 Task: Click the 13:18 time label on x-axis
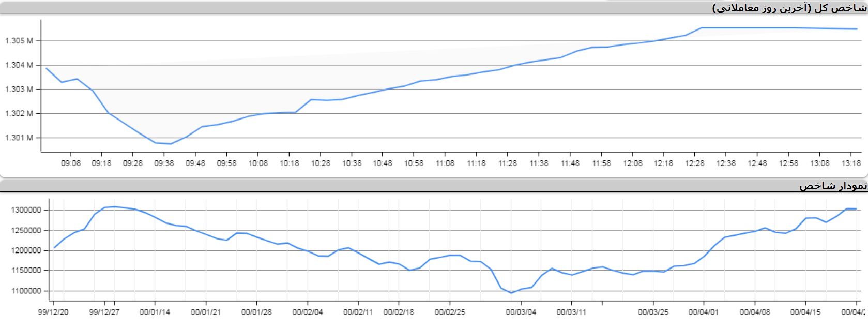850,163
